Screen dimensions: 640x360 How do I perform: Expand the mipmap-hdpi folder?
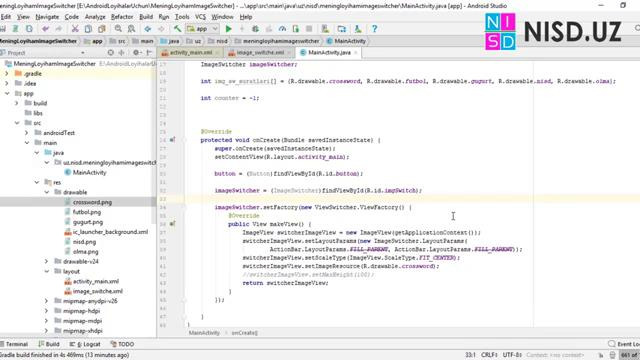(47, 311)
